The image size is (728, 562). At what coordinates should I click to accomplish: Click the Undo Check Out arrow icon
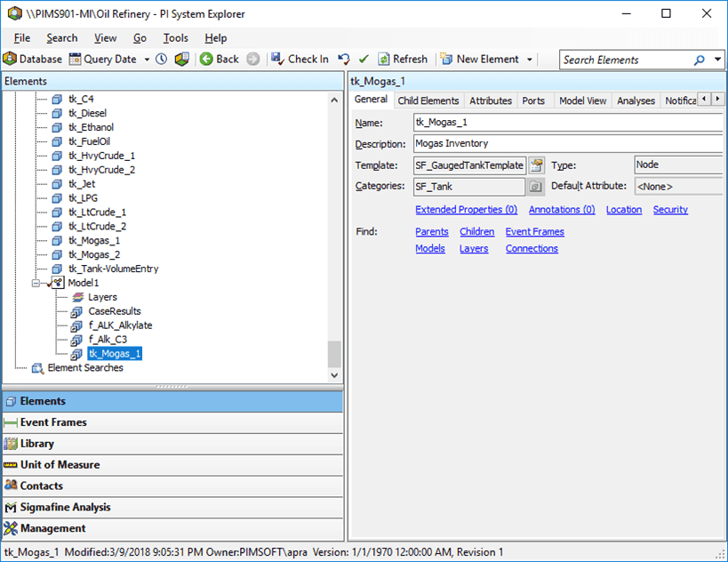(345, 60)
